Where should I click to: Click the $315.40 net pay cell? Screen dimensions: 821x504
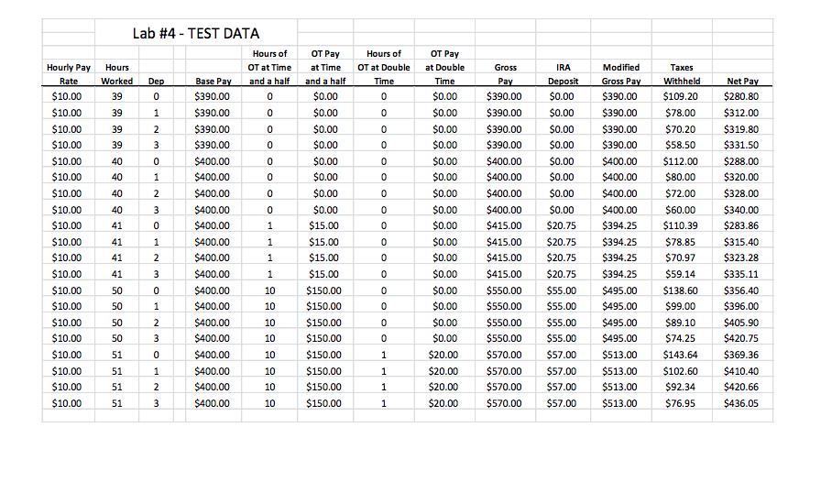coord(741,242)
